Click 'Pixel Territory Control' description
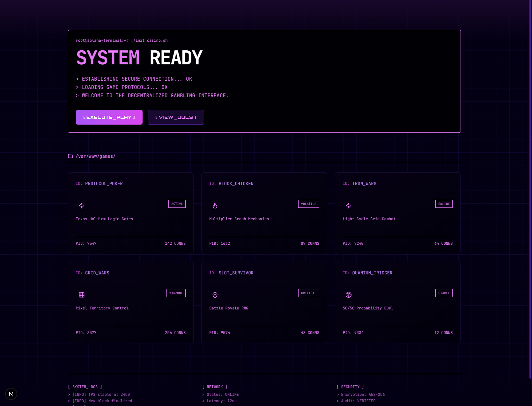This screenshot has height=406, width=532. [x=102, y=308]
